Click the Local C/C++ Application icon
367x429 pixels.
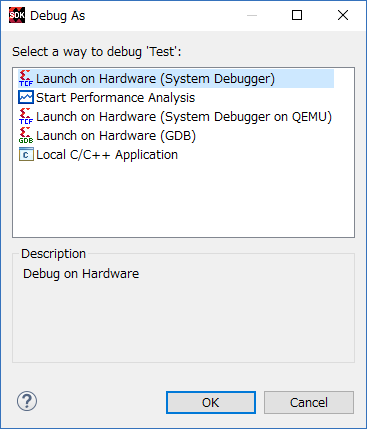[x=26, y=154]
